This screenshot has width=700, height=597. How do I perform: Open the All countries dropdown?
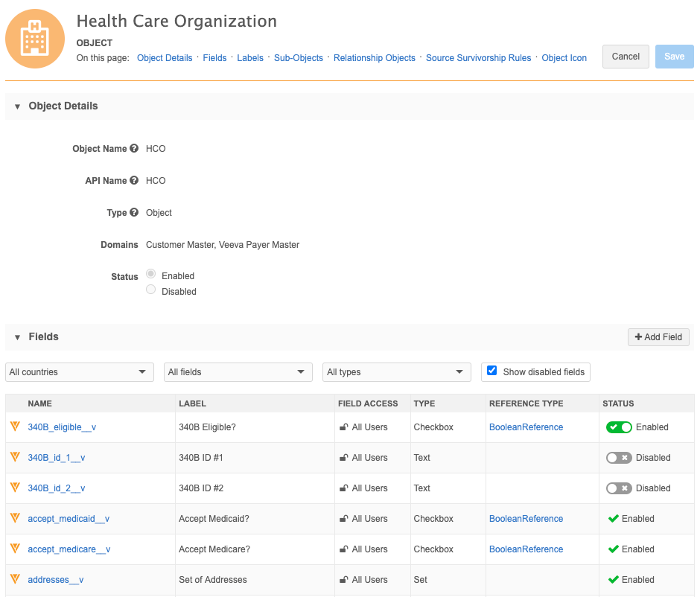[79, 372]
